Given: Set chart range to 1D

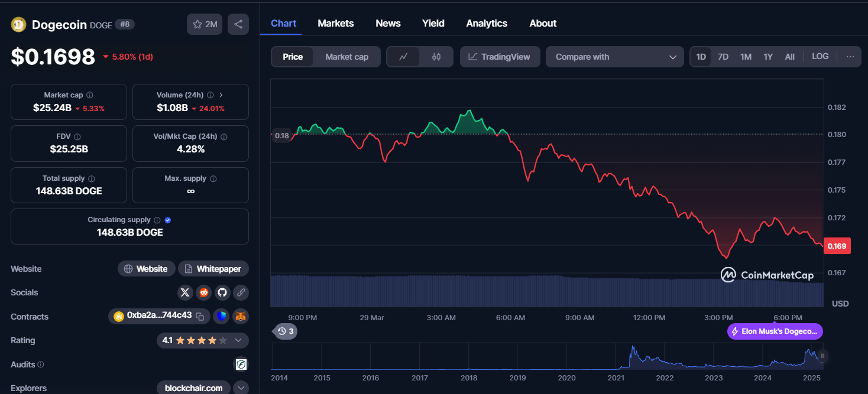Looking at the screenshot, I should pos(701,57).
